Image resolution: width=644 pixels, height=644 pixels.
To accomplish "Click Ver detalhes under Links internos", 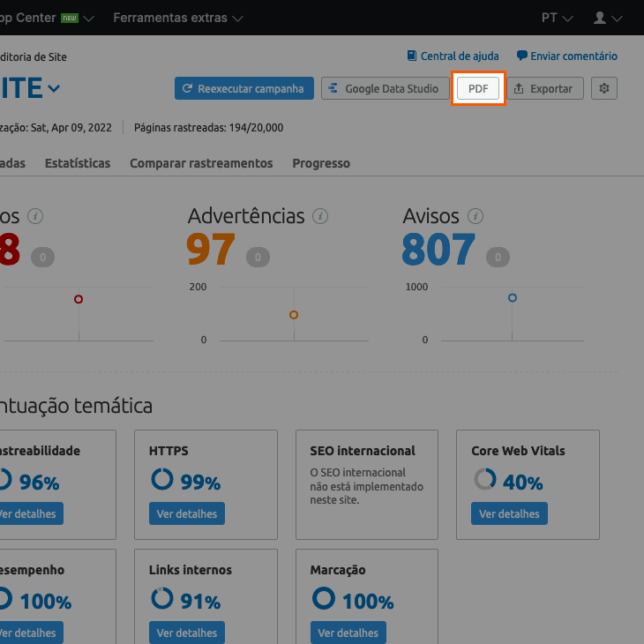I will (187, 633).
